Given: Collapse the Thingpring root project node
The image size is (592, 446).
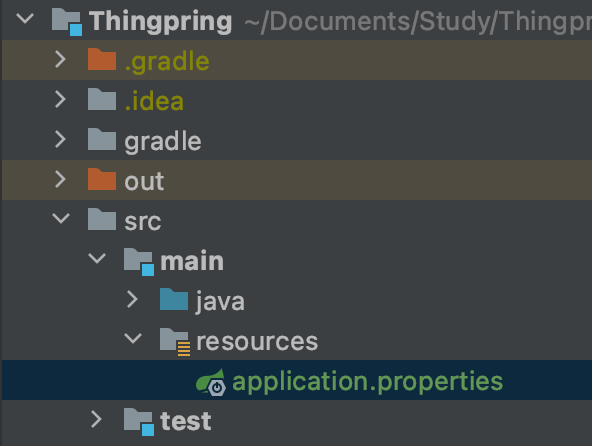Looking at the screenshot, I should 25,19.
